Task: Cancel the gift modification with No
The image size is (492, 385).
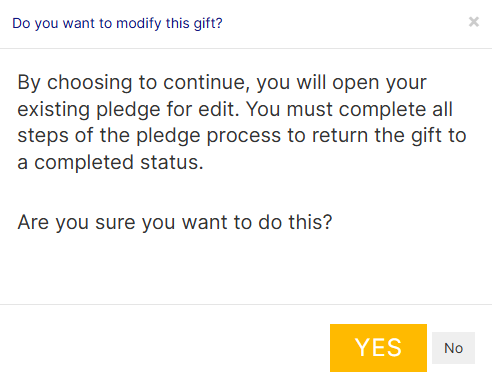Action: click(x=453, y=348)
